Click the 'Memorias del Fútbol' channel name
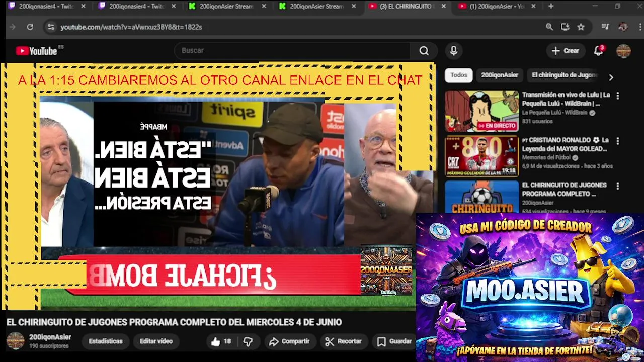644x362 pixels. pyautogui.click(x=546, y=158)
